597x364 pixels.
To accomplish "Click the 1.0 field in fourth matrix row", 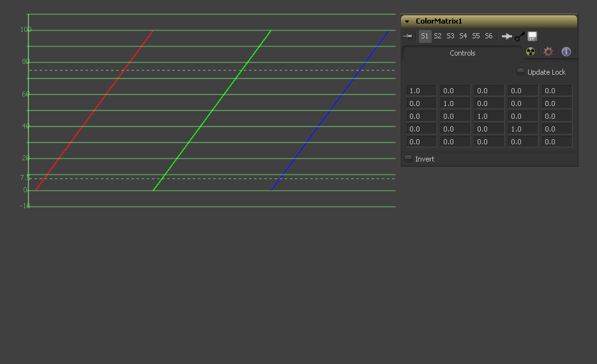I will click(523, 129).
